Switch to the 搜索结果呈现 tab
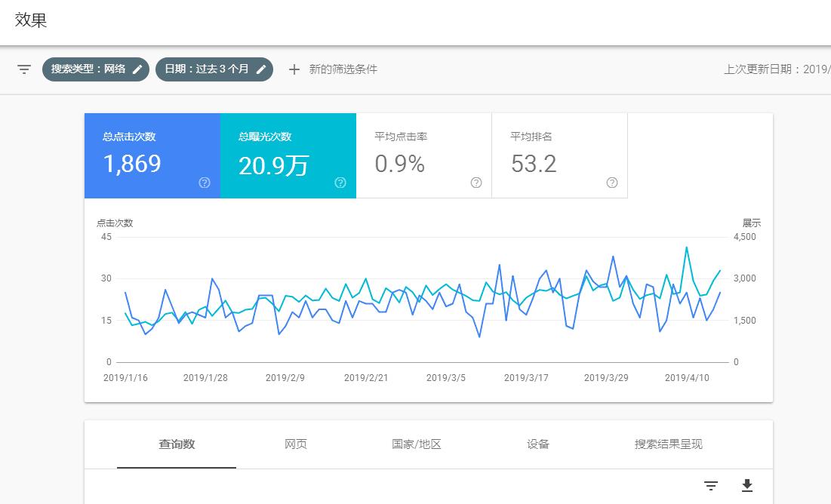 [x=668, y=444]
